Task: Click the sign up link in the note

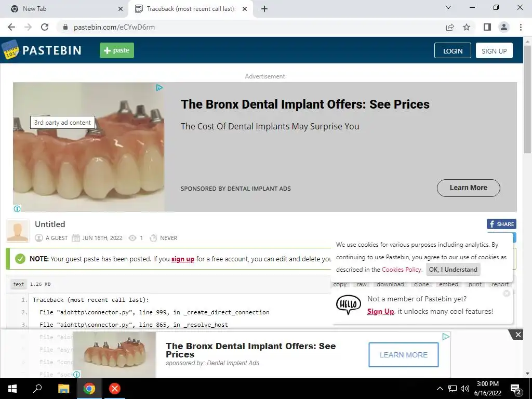Action: (183, 259)
